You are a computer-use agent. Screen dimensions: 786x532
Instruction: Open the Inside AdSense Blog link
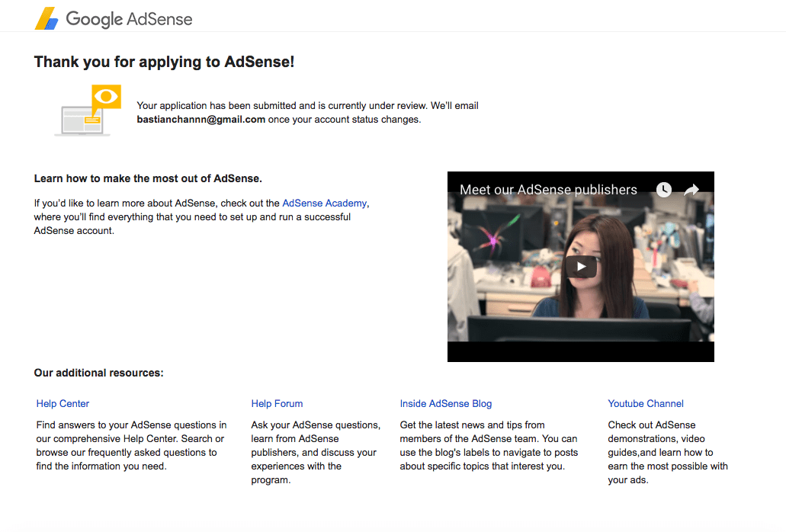point(446,403)
